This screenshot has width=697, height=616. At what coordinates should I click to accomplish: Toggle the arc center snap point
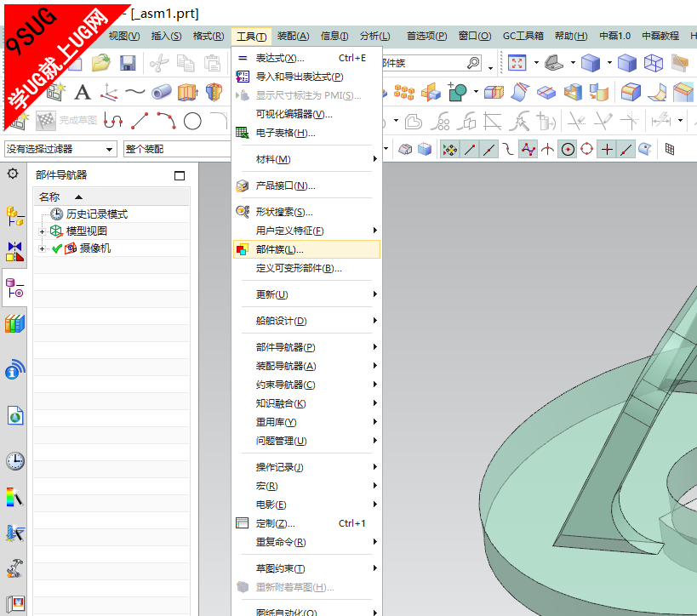pos(568,150)
